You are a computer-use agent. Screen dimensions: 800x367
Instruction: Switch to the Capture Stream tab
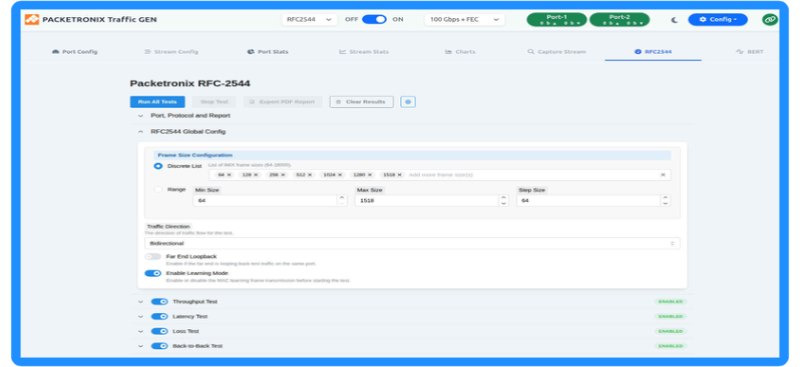click(x=557, y=52)
